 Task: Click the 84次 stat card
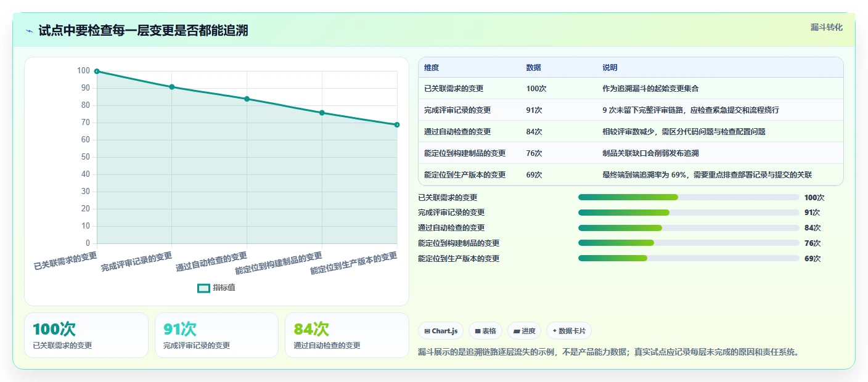pos(347,335)
